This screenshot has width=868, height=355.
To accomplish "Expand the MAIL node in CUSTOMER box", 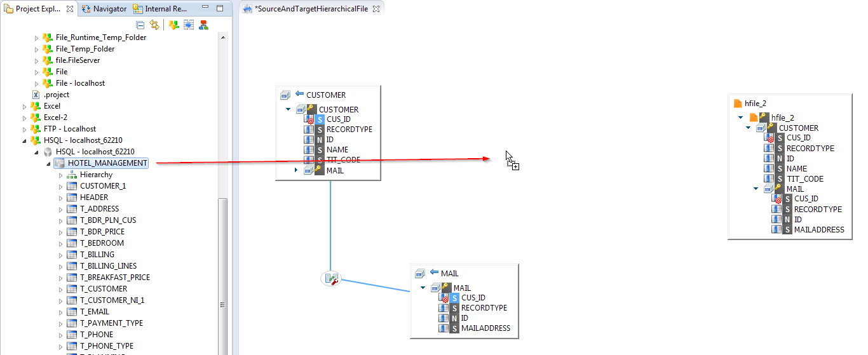I will click(295, 170).
